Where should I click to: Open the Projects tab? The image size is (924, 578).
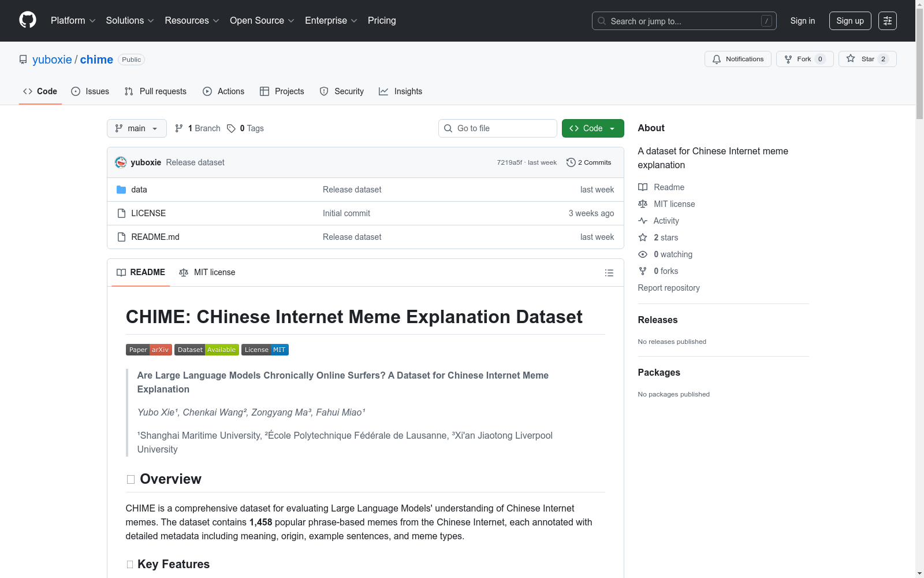coord(282,91)
